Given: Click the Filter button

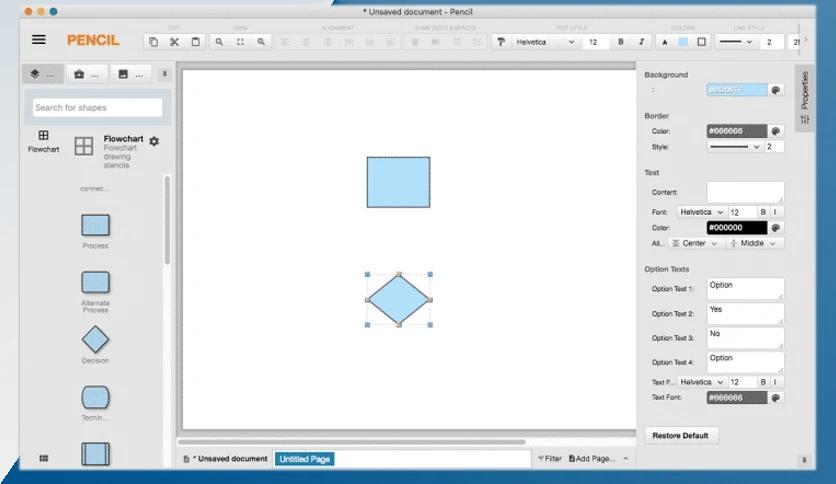Looking at the screenshot, I should click(x=550, y=458).
